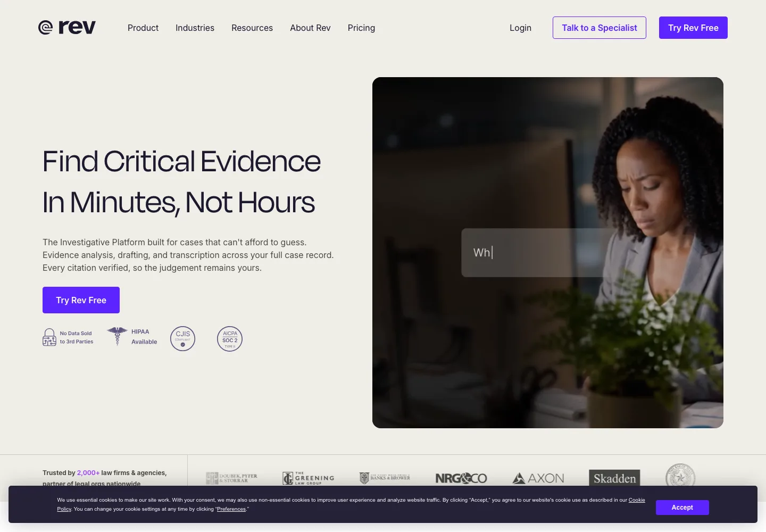Image resolution: width=766 pixels, height=532 pixels.
Task: Open cookie Preferences link in the banner
Action: click(x=231, y=509)
